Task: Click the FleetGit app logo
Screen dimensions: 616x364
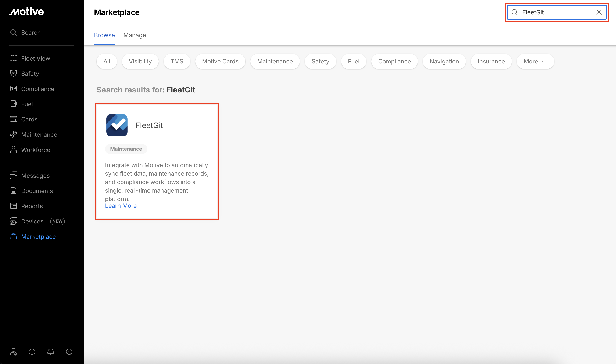Action: coord(117,125)
